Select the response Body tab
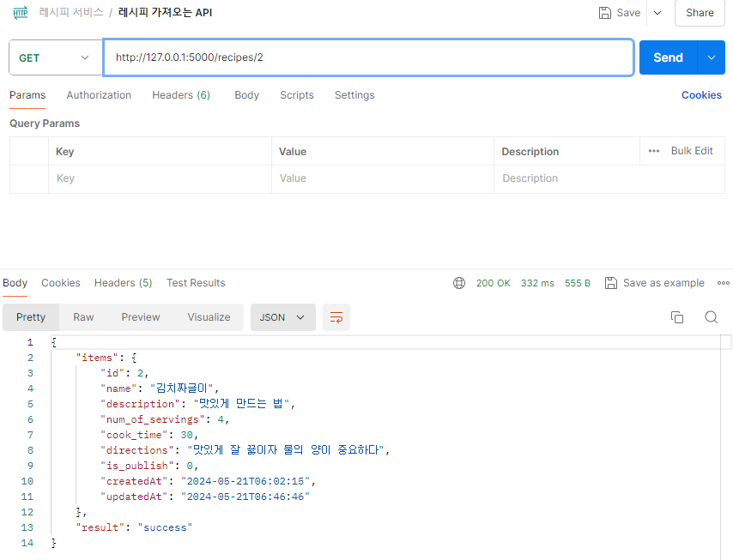 click(15, 283)
